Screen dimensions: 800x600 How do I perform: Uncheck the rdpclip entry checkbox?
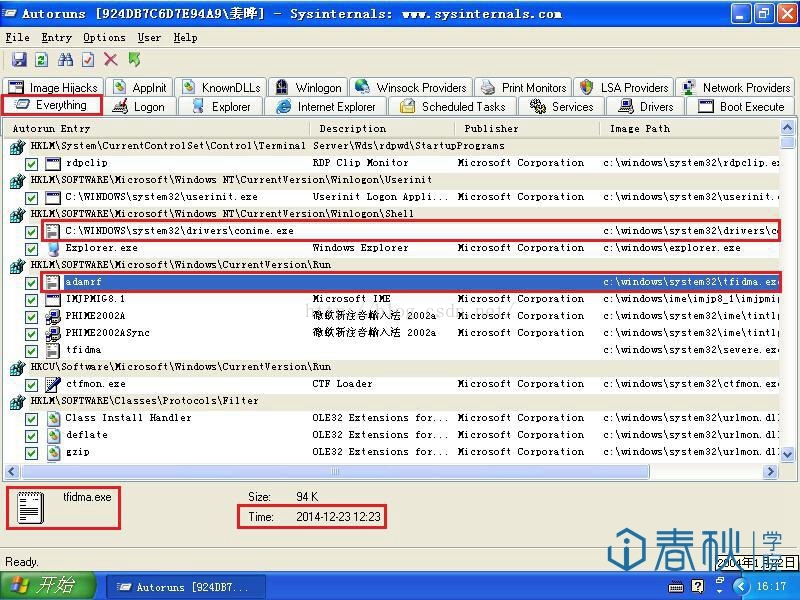31,164
